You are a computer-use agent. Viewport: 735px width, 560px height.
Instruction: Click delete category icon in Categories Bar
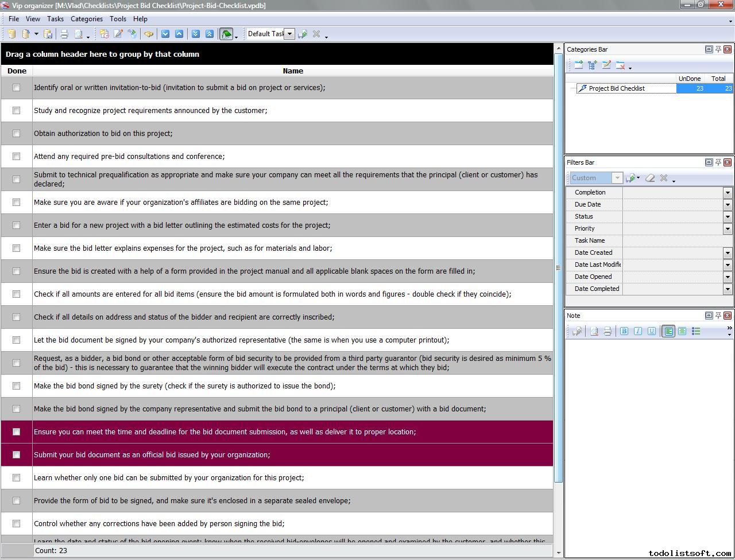click(x=620, y=65)
